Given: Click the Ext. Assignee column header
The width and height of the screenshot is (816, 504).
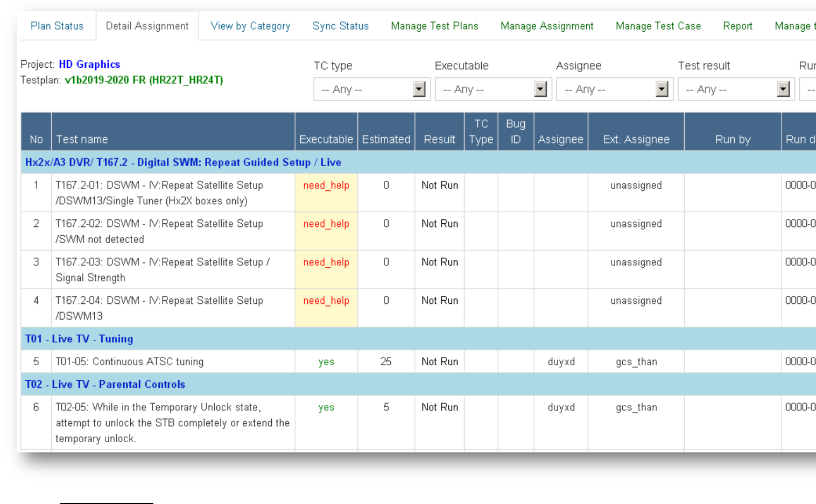Looking at the screenshot, I should [636, 139].
